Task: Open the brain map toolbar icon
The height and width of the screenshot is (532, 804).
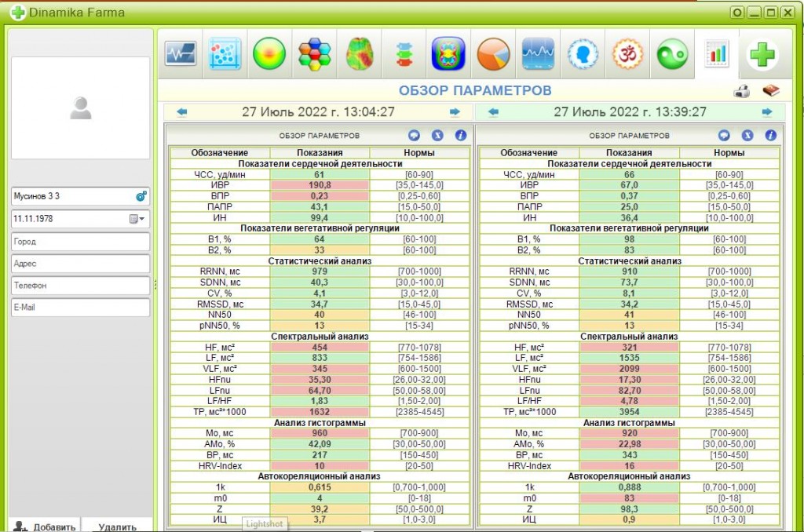Action: [x=360, y=54]
